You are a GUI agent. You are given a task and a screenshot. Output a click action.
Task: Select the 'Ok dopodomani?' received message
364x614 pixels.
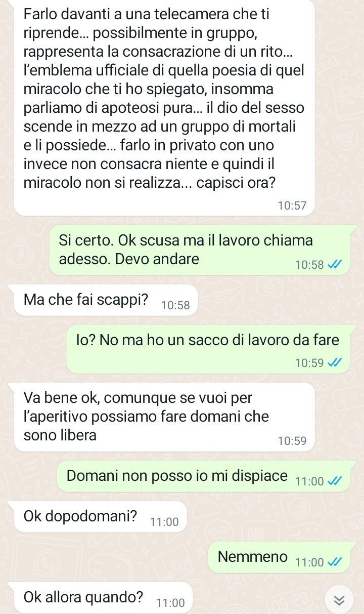click(x=101, y=517)
